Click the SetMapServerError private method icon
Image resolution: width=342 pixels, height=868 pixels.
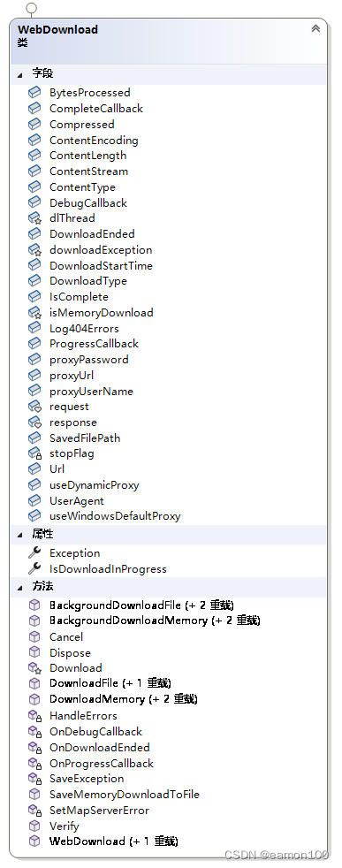coord(34,810)
